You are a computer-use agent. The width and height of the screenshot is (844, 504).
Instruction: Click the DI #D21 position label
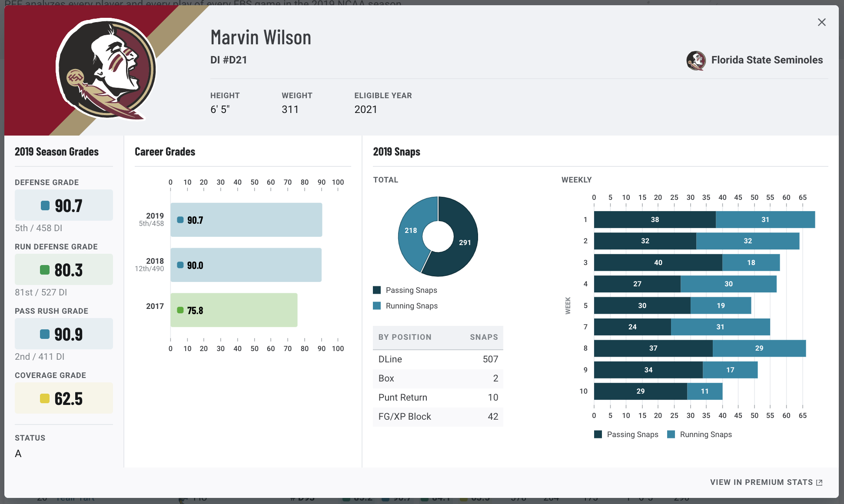pyautogui.click(x=229, y=60)
